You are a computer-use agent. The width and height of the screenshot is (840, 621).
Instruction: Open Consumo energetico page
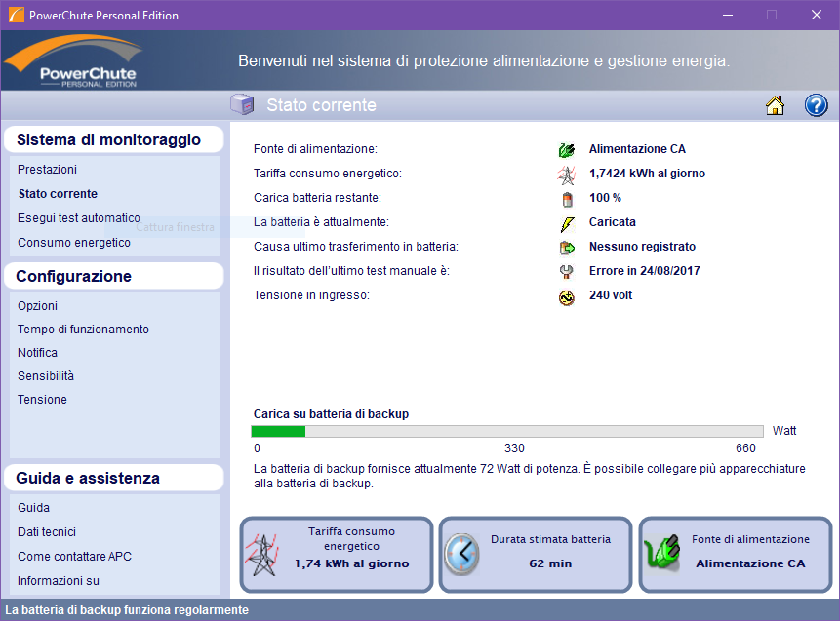pos(74,243)
